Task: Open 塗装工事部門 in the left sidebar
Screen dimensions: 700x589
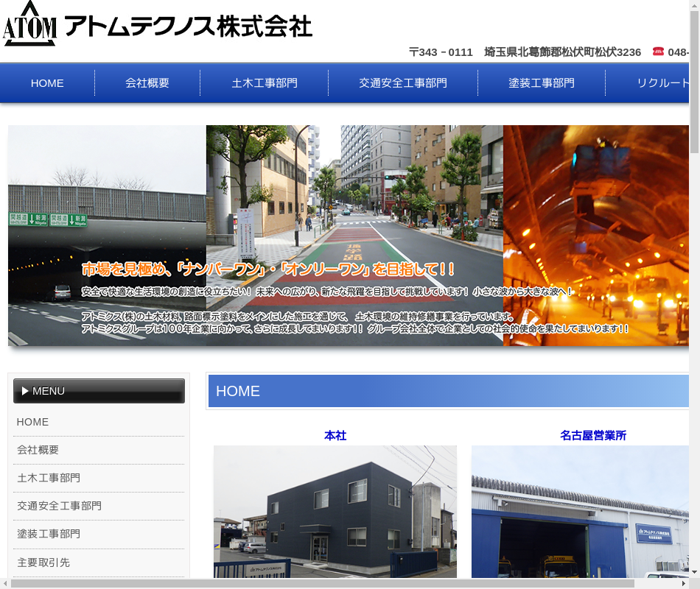Action: (x=49, y=534)
